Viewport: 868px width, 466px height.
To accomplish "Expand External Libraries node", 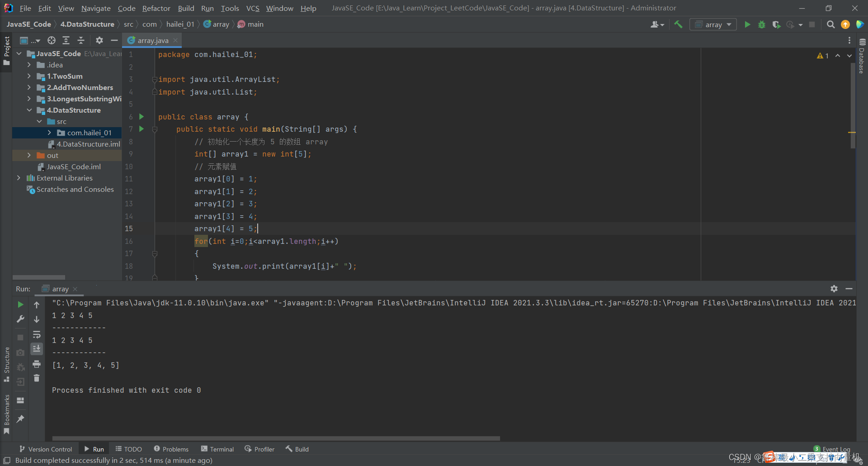I will tap(19, 178).
